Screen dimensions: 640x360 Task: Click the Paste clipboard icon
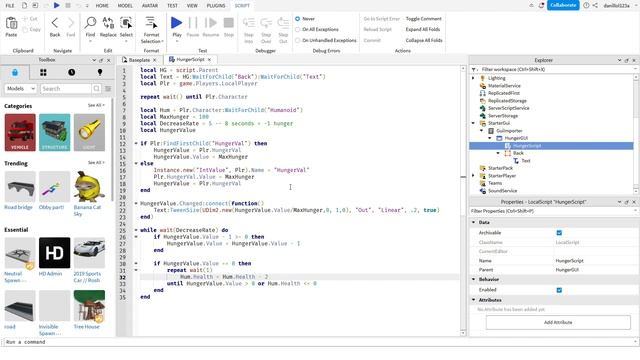coord(11,24)
